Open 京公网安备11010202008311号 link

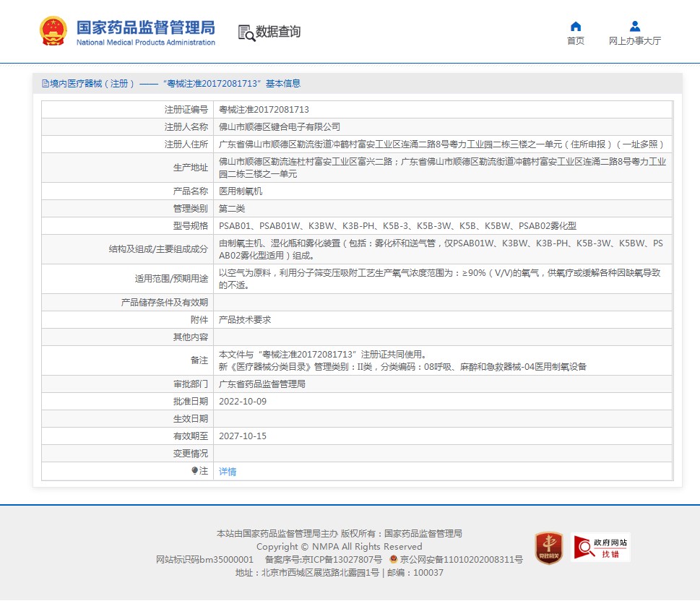461,560
